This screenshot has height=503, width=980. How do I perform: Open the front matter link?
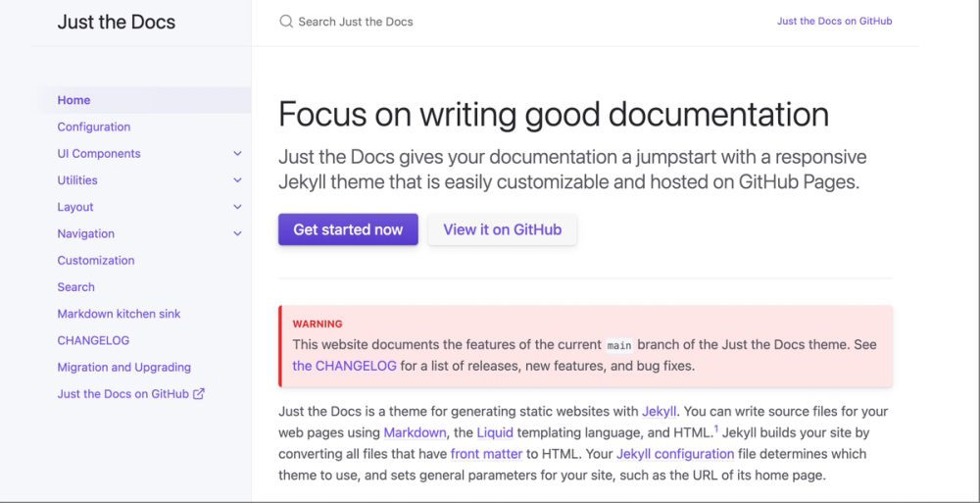click(x=486, y=454)
